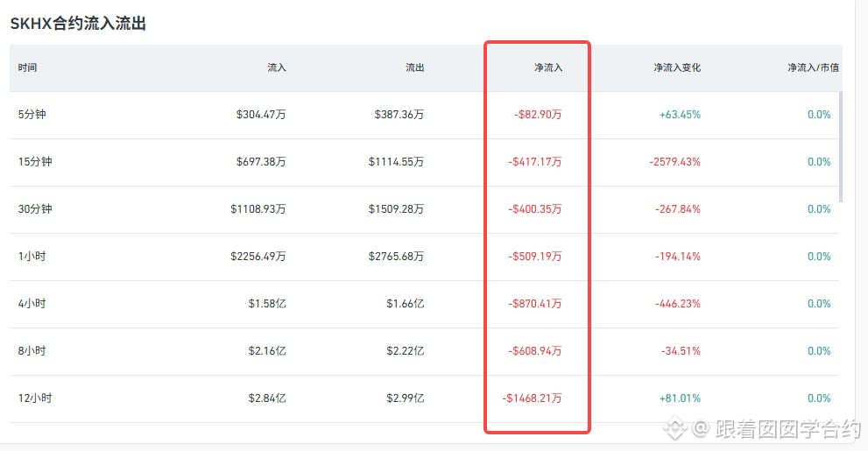Select the 30分钟 timeframe row
This screenshot has width=868, height=451.
click(424, 209)
